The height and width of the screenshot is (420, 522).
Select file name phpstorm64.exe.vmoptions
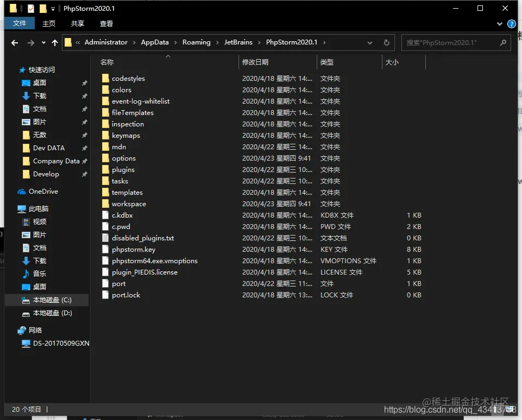pos(155,260)
